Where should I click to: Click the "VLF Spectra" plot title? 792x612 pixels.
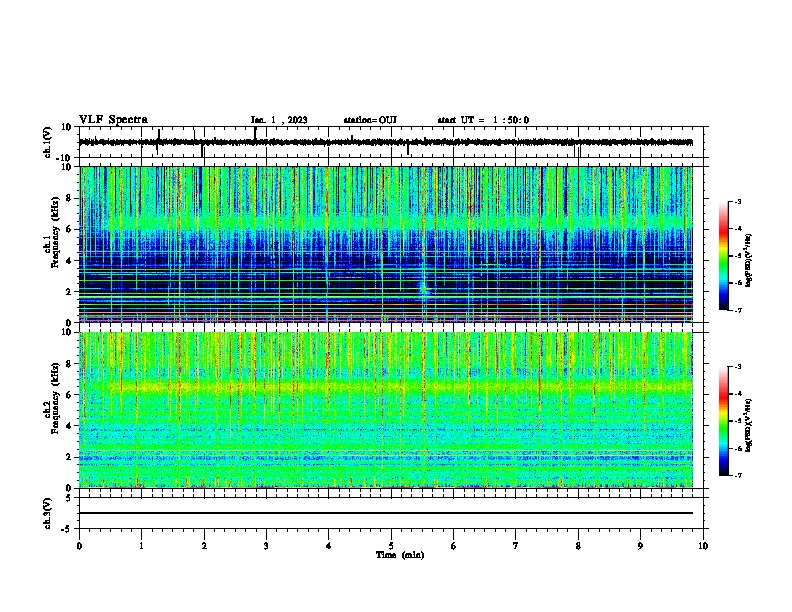[x=113, y=120]
